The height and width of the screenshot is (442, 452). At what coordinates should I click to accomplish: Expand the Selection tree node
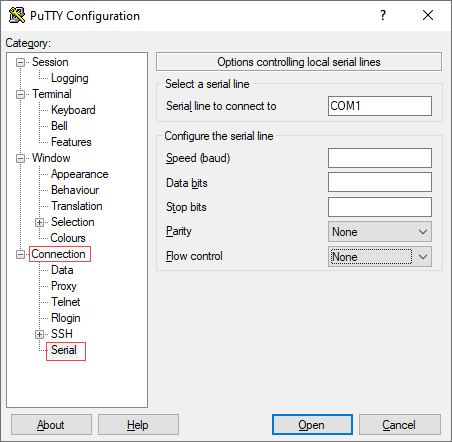(39, 222)
